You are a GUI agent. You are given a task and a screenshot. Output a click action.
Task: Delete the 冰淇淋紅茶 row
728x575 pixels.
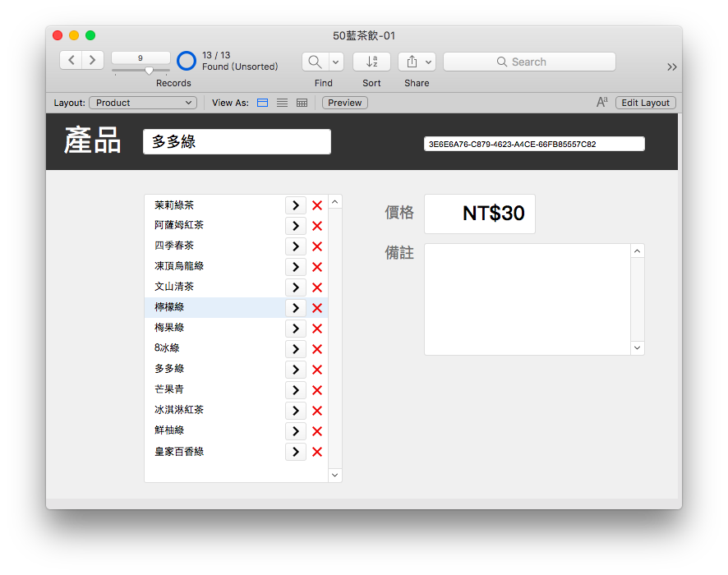pyautogui.click(x=317, y=411)
